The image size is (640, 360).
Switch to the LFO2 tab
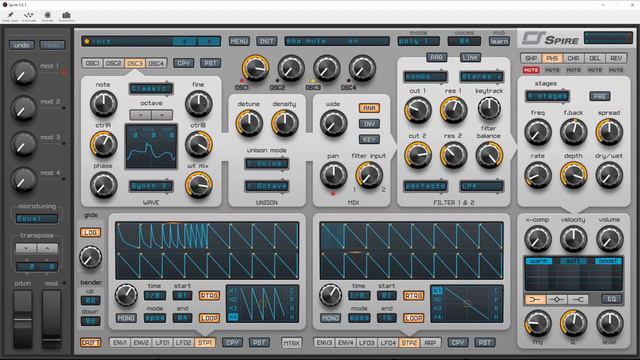click(x=183, y=342)
